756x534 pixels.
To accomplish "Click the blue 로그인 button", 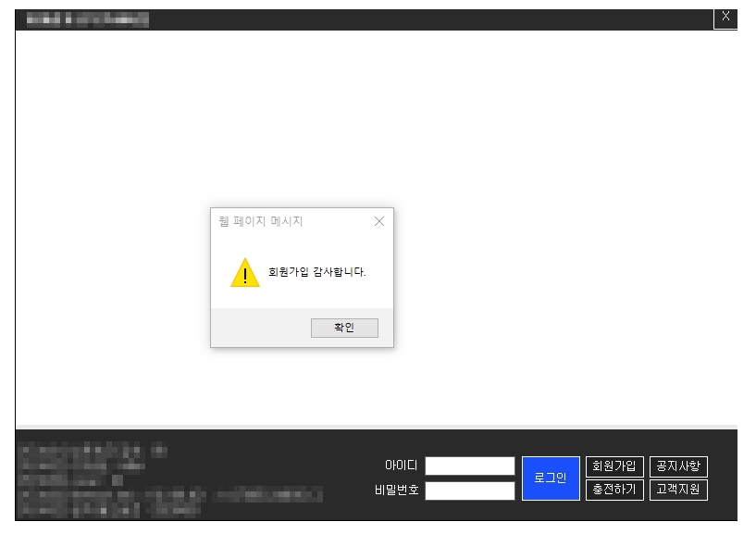I will point(551,478).
